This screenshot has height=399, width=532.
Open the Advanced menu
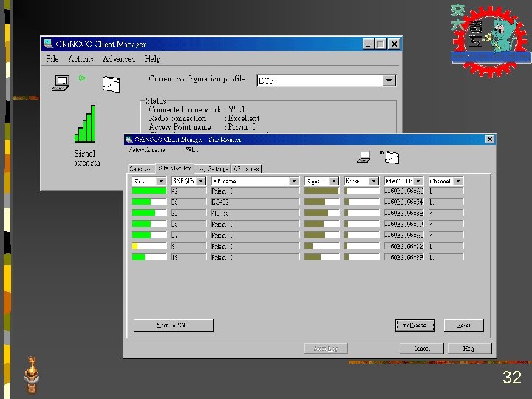[119, 59]
